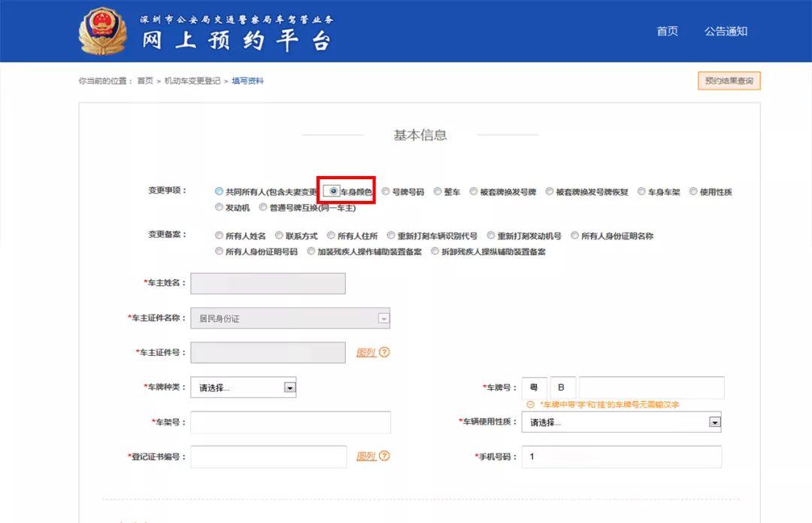Viewport: 812px width, 523px height.
Task: Focus the 车牌号 number input box
Action: point(651,388)
